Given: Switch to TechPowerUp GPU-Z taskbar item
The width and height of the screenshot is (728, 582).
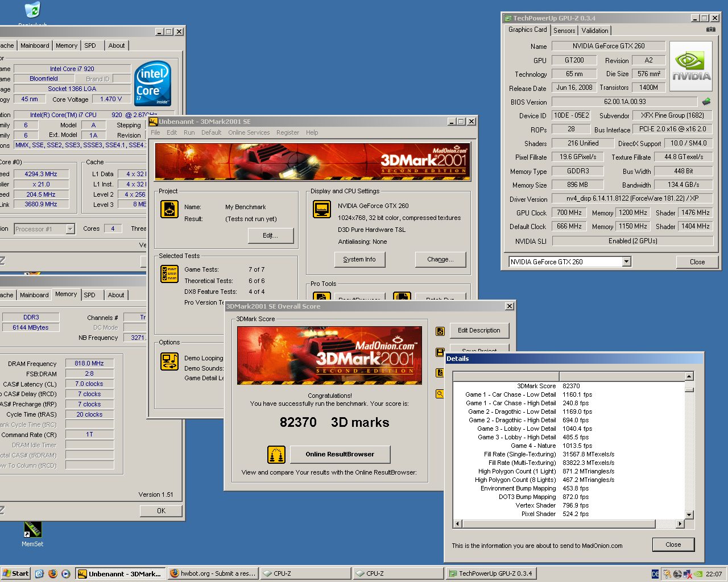Looking at the screenshot, I should [491, 573].
